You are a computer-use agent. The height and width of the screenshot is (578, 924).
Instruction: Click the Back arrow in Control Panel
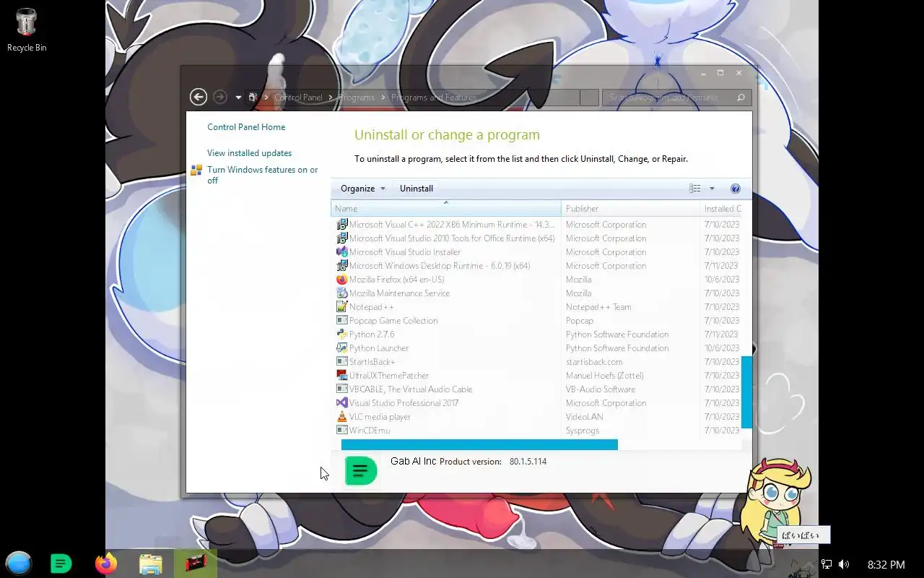point(199,97)
